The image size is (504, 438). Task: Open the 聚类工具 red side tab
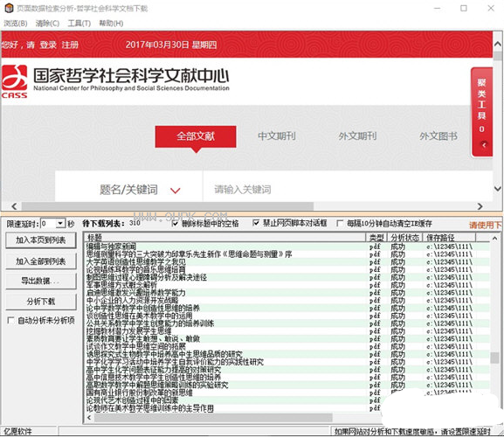pos(482,112)
